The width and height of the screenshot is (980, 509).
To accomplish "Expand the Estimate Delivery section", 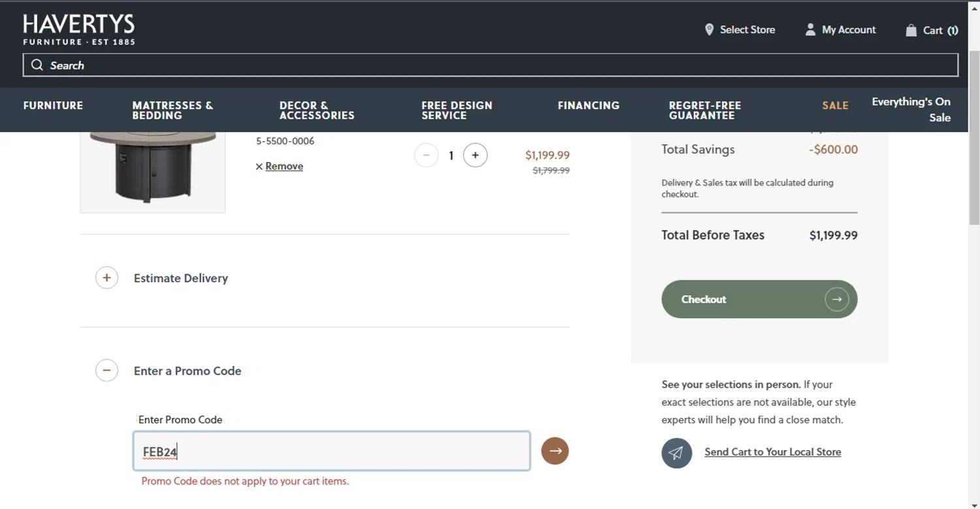I will click(x=106, y=278).
